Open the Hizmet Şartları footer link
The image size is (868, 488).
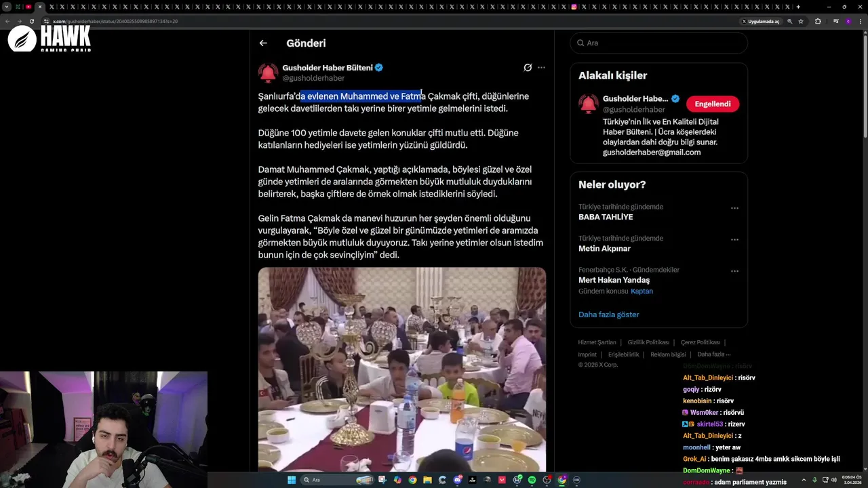tap(597, 342)
